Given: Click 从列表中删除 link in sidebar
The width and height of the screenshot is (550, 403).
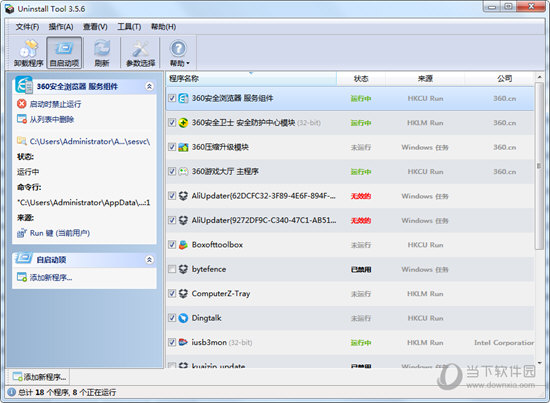Looking at the screenshot, I should click(x=52, y=119).
